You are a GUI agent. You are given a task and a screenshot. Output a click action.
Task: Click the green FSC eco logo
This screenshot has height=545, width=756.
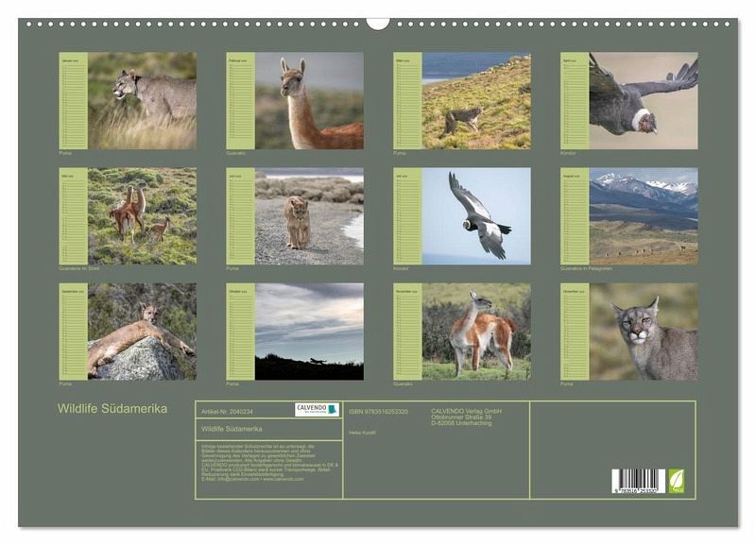click(677, 481)
